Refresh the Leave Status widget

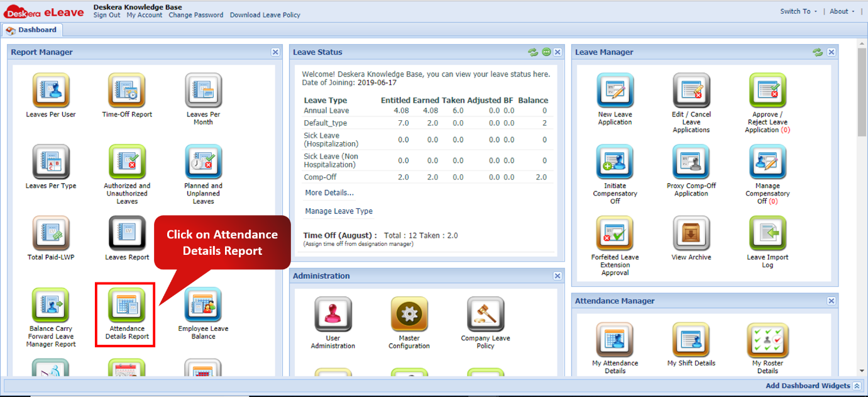pos(533,52)
